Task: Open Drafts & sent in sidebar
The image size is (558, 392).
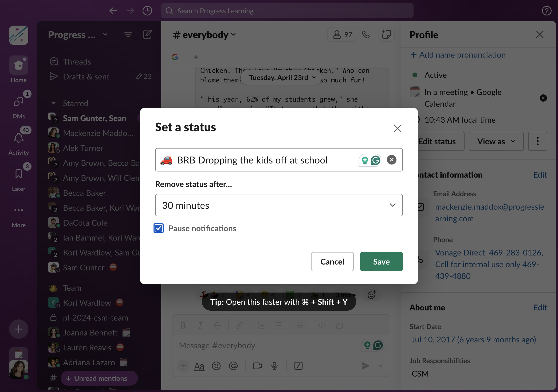Action: coord(86,77)
